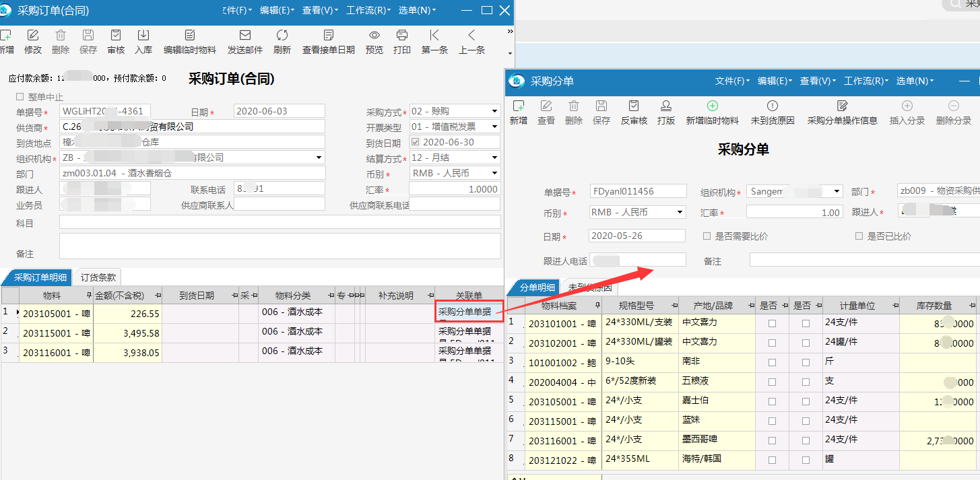Click the 9-10头 specification cell
This screenshot has width=980, height=480.
[640, 363]
